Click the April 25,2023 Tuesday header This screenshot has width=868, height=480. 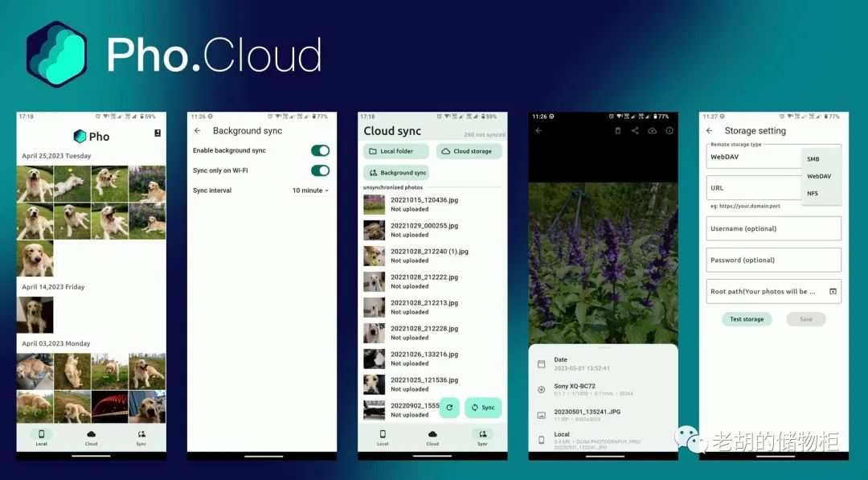56,156
